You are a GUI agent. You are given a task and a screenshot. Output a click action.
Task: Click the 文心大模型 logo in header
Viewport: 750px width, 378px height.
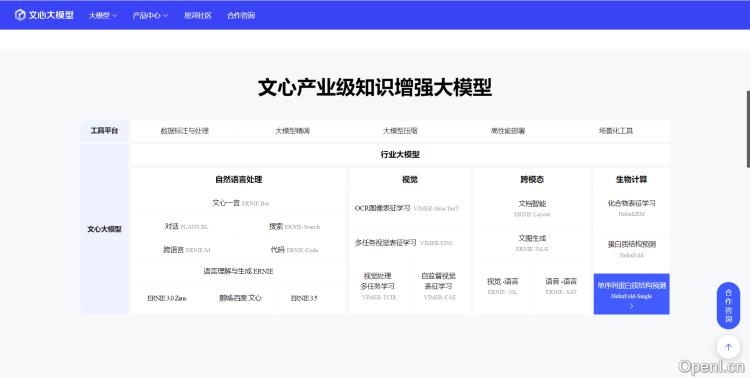(x=44, y=15)
